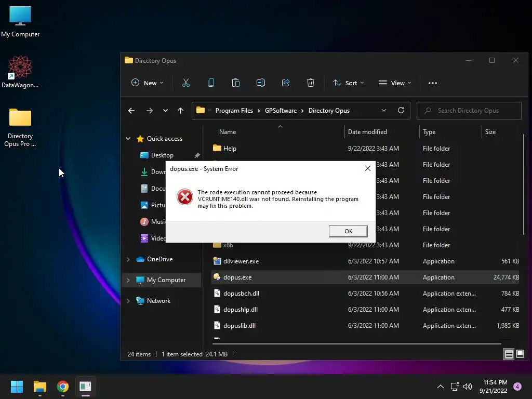Select the dopuslib.dll file
Screen dimensions: 532x399
click(x=365, y=325)
